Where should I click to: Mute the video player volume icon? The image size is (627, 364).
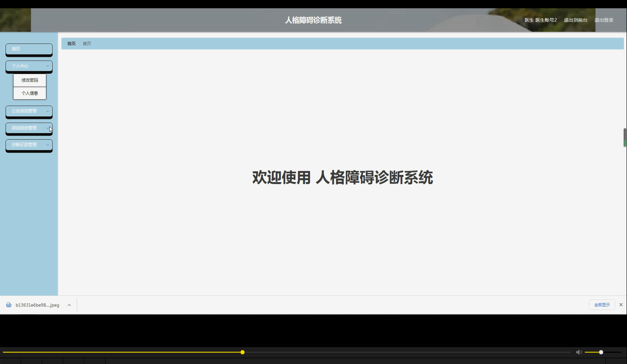pyautogui.click(x=579, y=352)
